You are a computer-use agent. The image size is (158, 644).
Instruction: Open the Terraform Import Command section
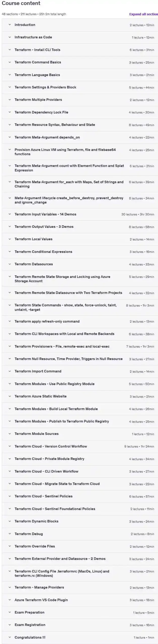(37, 371)
